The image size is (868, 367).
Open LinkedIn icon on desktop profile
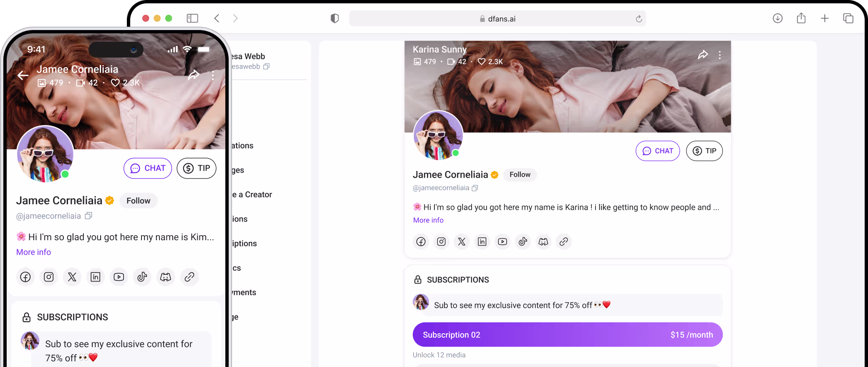coord(482,241)
